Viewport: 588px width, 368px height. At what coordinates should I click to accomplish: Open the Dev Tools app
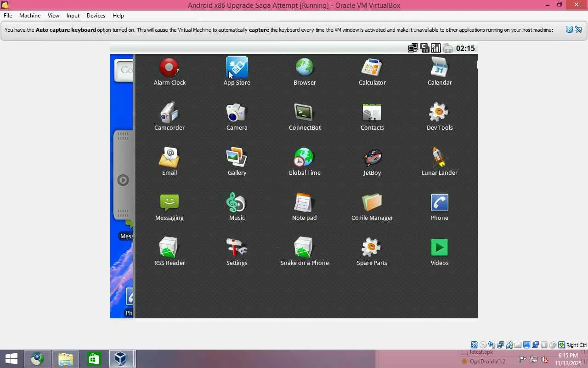[x=440, y=117]
